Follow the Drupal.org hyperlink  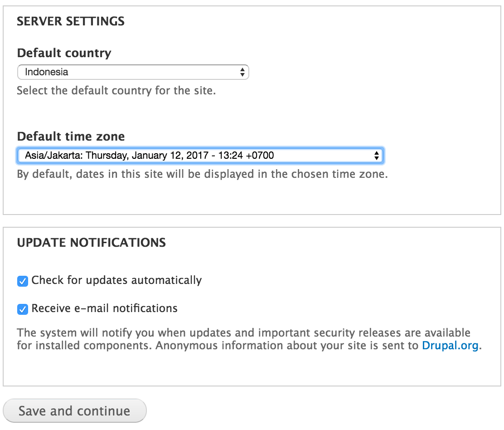451,345
